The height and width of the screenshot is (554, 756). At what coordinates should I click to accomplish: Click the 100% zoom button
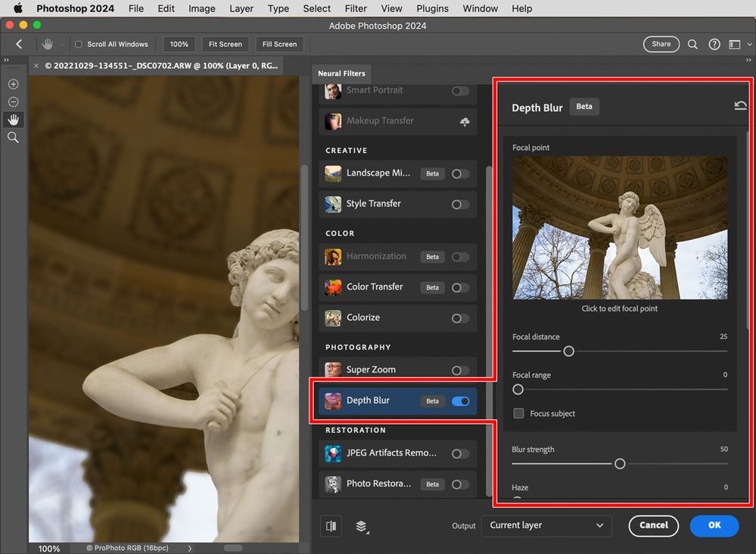[x=179, y=44]
